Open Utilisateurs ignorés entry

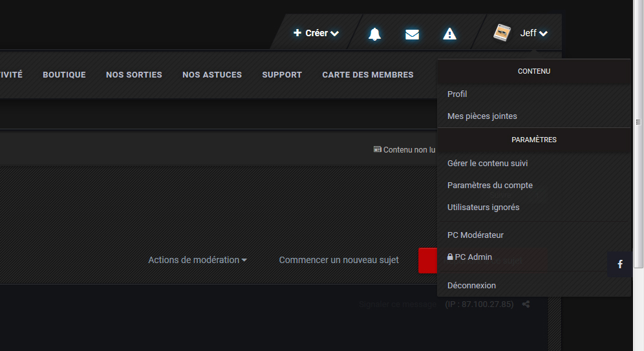534,207
